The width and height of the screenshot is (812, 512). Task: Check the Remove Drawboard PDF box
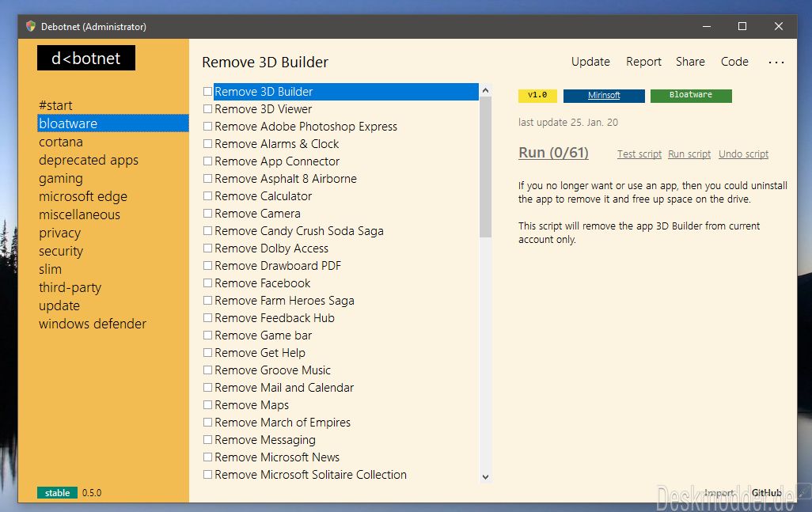pyautogui.click(x=207, y=266)
